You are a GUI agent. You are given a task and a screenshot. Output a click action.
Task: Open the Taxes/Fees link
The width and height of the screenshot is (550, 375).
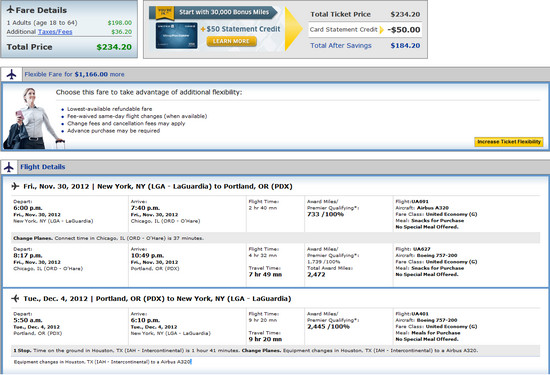[55, 32]
